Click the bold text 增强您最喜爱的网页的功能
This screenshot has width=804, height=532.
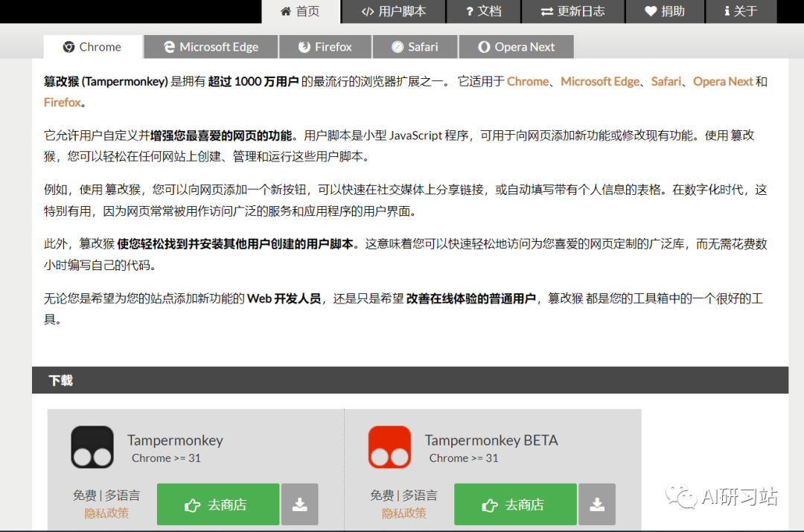(x=221, y=136)
